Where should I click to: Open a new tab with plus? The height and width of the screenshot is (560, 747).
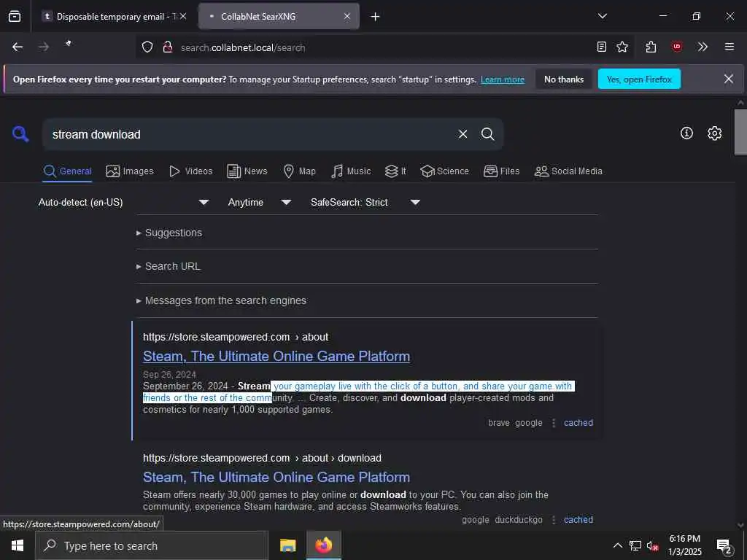[376, 17]
